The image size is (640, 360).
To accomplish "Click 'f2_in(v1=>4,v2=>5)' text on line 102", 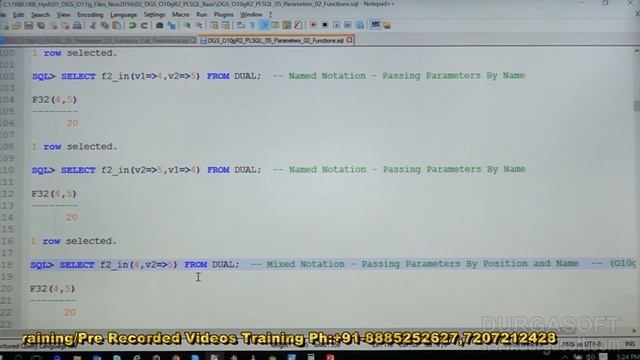I will pyautogui.click(x=151, y=76).
